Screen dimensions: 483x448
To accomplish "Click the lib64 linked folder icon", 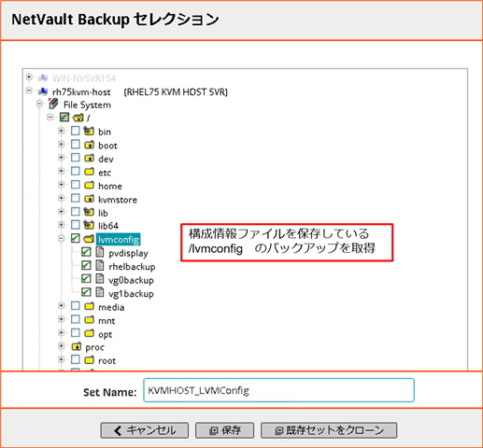I will coord(89,225).
